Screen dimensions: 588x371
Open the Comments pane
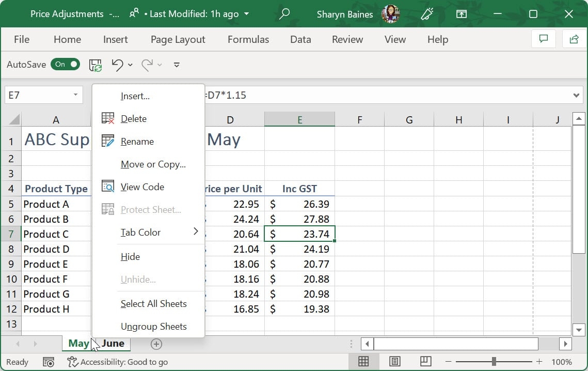tap(543, 39)
